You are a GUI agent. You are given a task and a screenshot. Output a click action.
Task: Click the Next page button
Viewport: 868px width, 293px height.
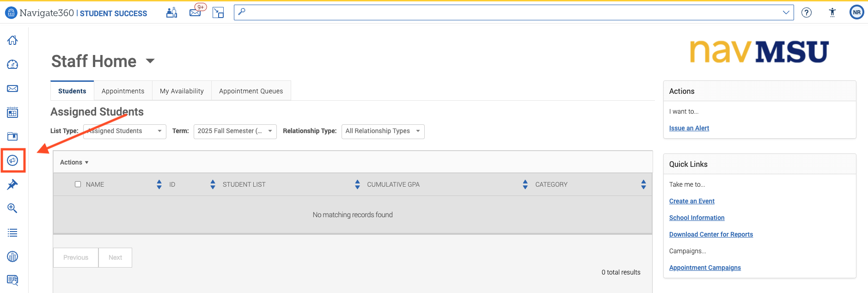point(116,257)
